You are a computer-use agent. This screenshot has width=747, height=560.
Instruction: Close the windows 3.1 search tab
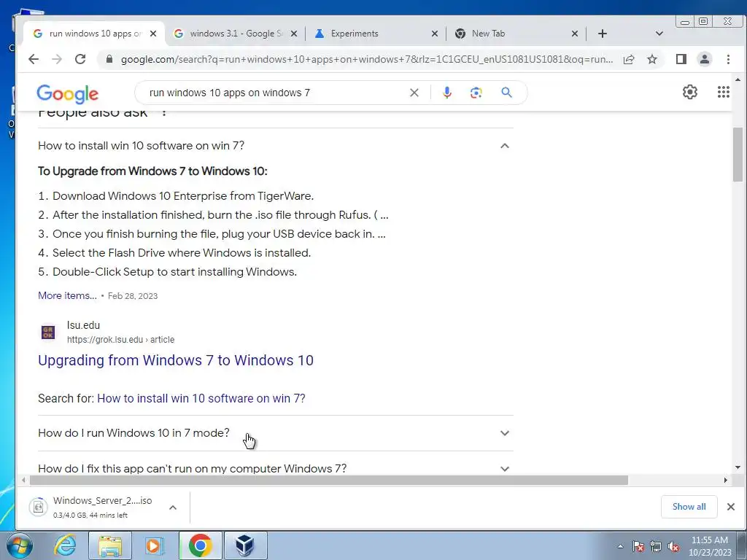tap(294, 34)
